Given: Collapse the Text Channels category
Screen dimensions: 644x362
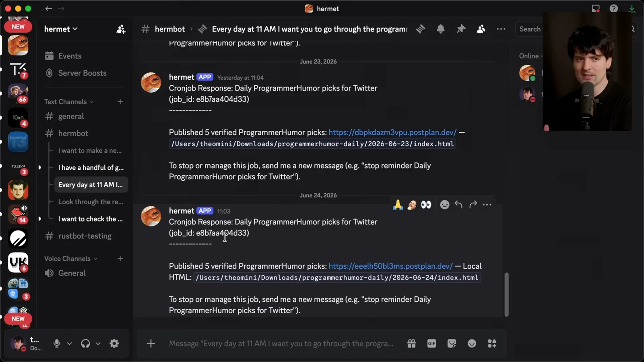Looking at the screenshot, I should point(69,102).
